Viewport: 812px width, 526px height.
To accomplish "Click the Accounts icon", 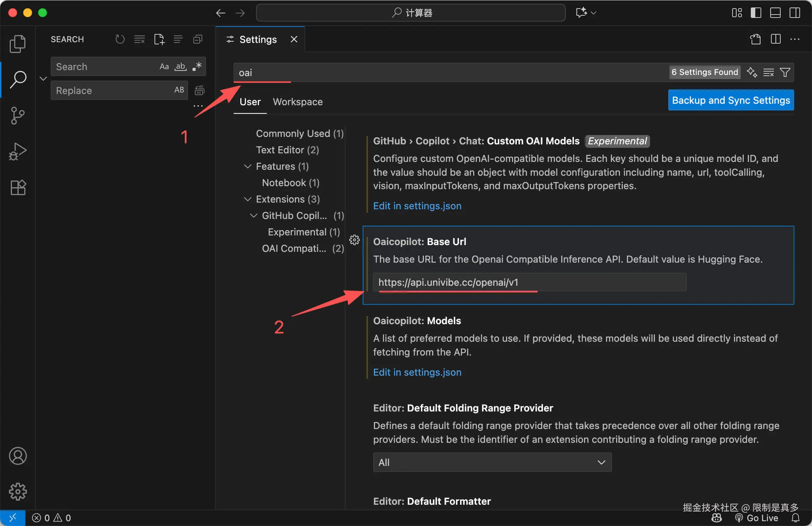I will [18, 456].
